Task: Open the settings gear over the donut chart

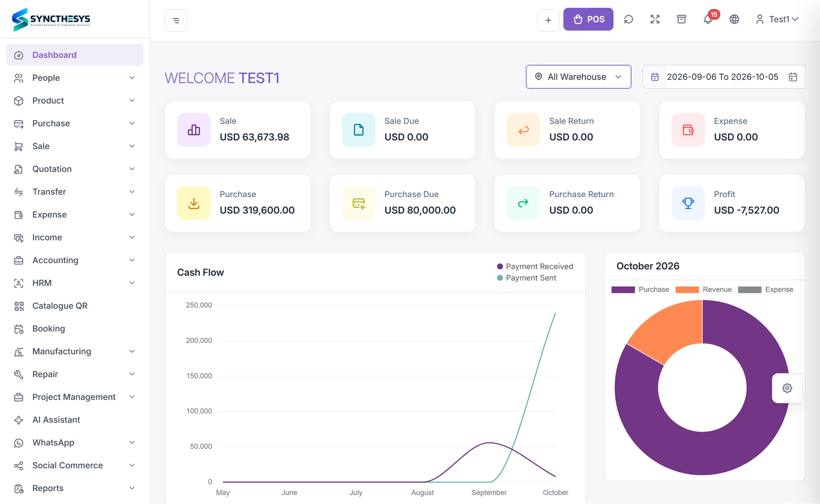Action: tap(787, 388)
